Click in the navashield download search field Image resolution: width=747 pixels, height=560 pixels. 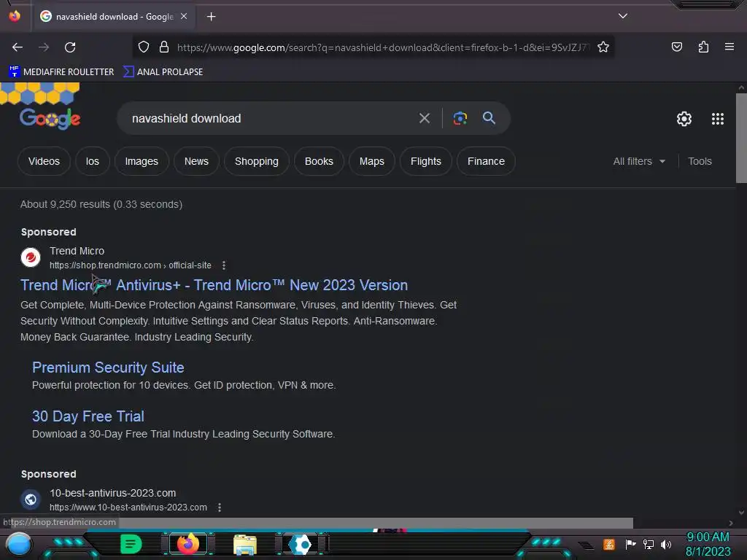(267, 118)
